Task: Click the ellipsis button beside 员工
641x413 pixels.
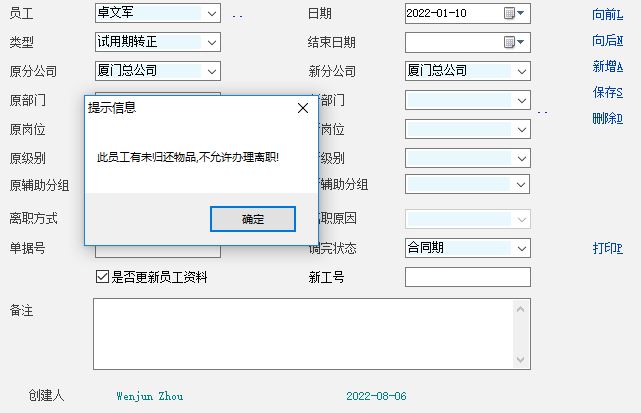Action: (237, 15)
